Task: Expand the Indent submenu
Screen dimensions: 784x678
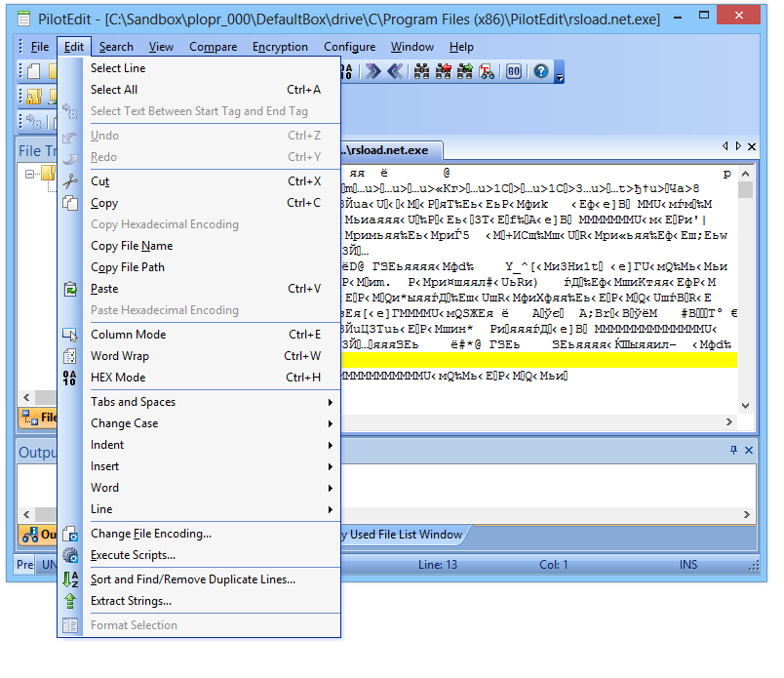Action: click(x=199, y=445)
